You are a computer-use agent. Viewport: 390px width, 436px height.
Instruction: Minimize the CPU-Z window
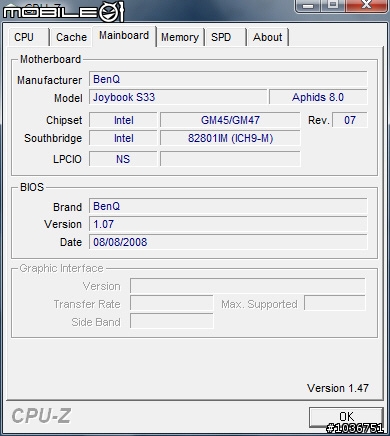(x=309, y=5)
